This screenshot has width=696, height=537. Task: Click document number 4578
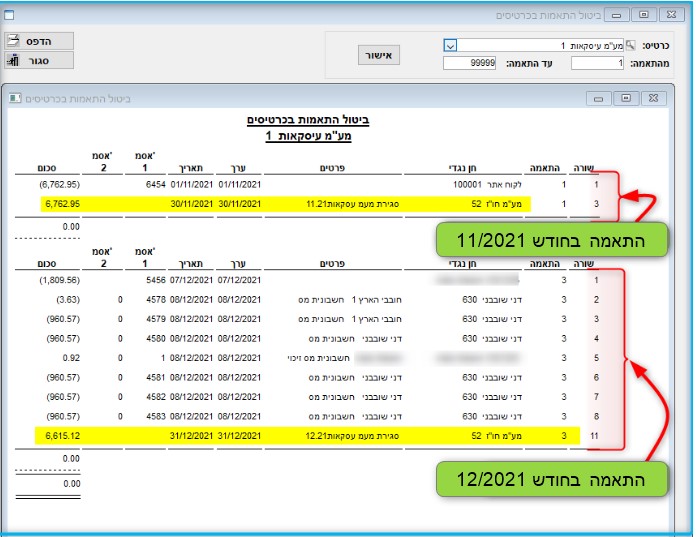click(155, 300)
